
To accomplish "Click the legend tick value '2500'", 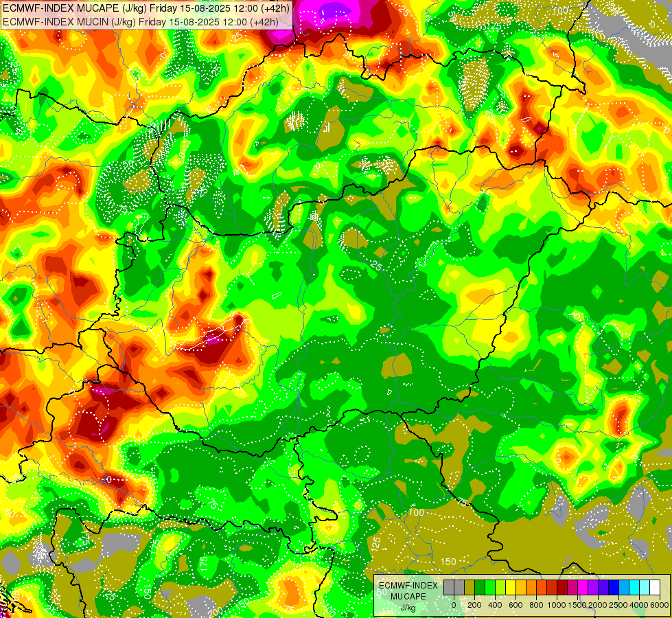I will (618, 605).
